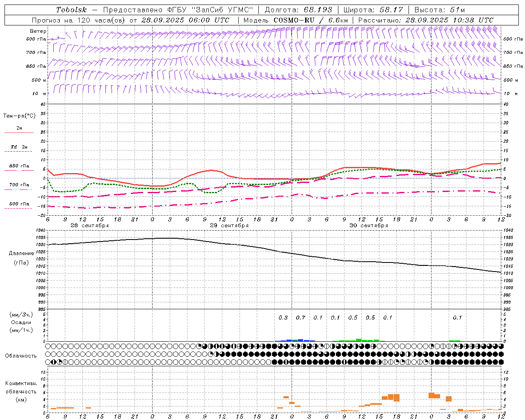Click the Тем-ра(°C) axis title
The width and height of the screenshot is (525, 420).
pos(19,116)
